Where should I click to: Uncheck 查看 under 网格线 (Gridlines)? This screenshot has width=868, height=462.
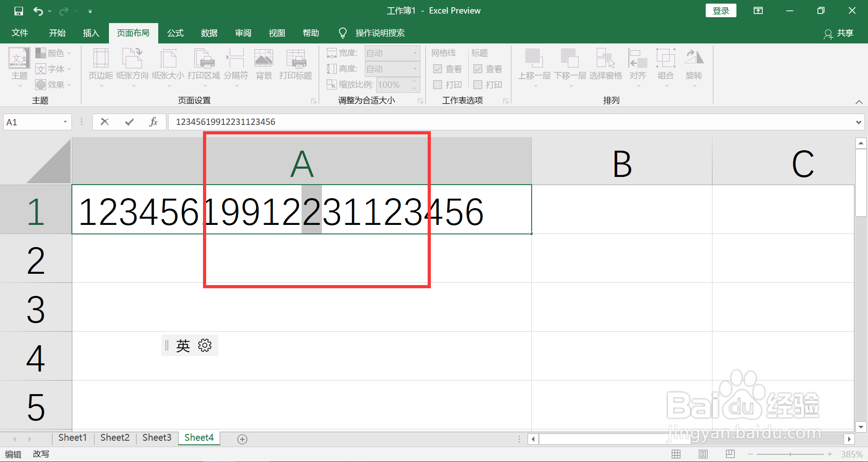[x=438, y=69]
